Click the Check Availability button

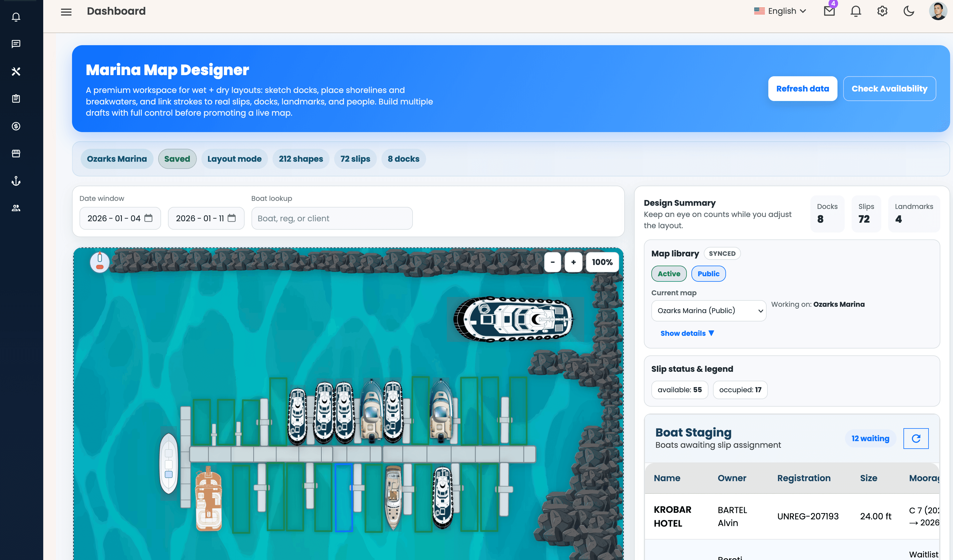pos(889,88)
